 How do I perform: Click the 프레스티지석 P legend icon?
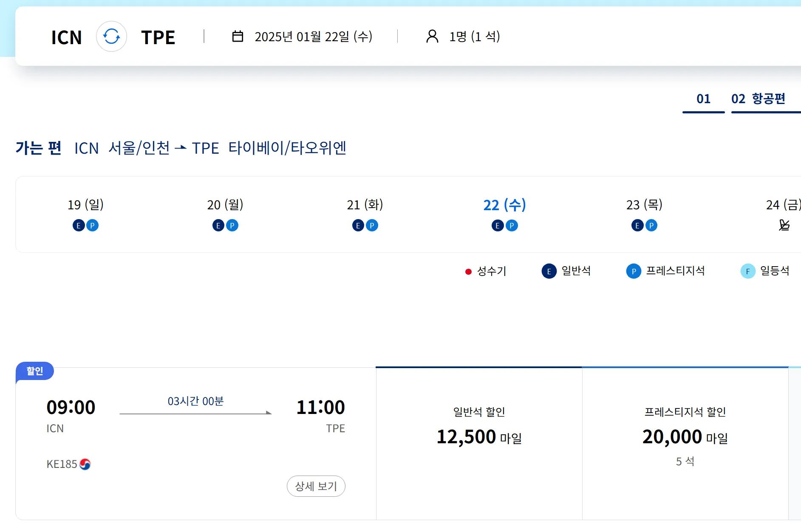coord(633,271)
